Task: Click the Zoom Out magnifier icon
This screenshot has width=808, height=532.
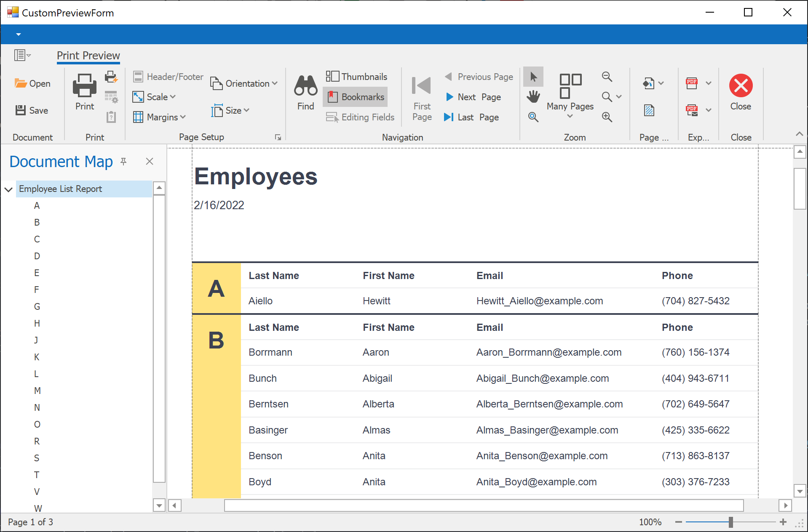Action: [x=607, y=77]
